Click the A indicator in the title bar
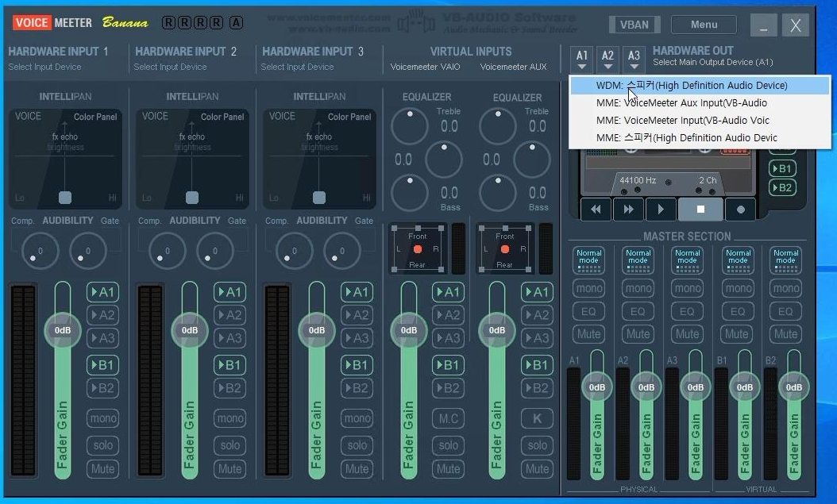This screenshot has height=504, width=837. pos(236,22)
